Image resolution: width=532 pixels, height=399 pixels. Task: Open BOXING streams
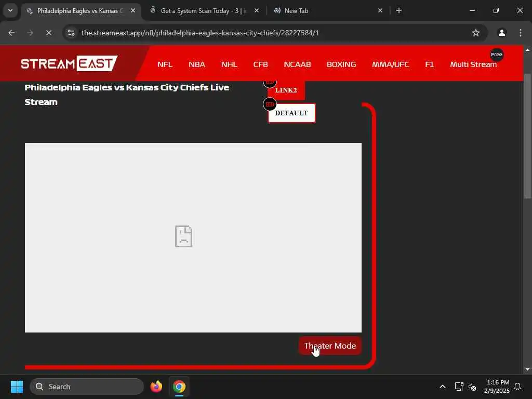(x=341, y=64)
